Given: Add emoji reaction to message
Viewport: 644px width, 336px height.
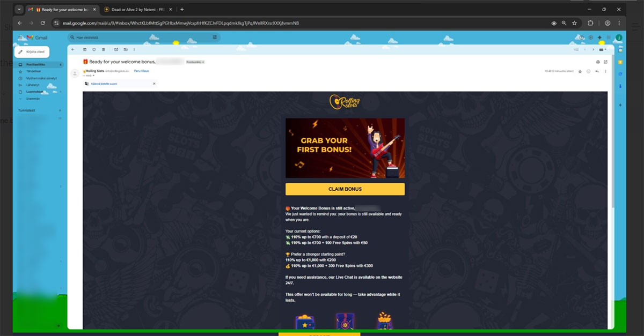Looking at the screenshot, I should (x=588, y=71).
